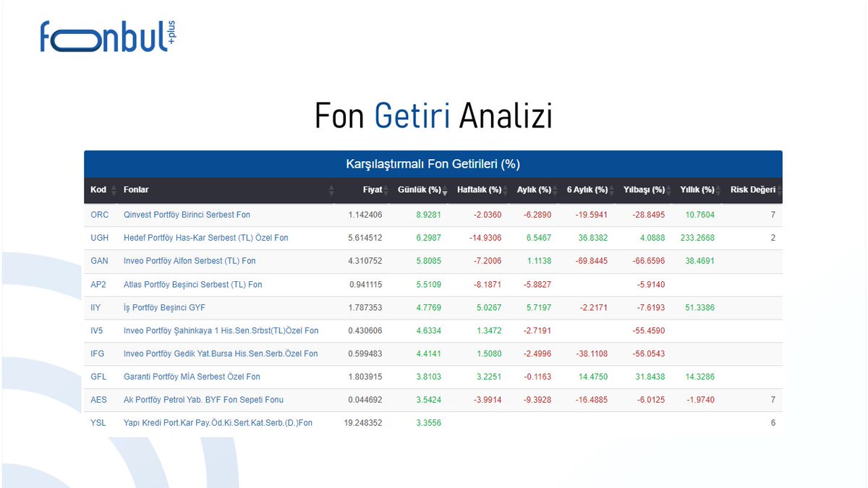This screenshot has height=488, width=868.
Task: Select daily return 3.3556
Action: pyautogui.click(x=428, y=423)
